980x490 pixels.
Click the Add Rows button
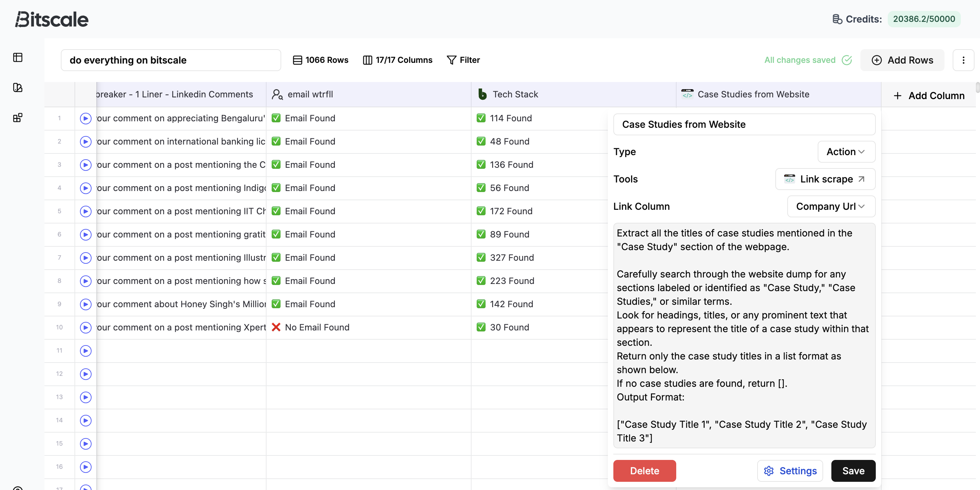[902, 60]
